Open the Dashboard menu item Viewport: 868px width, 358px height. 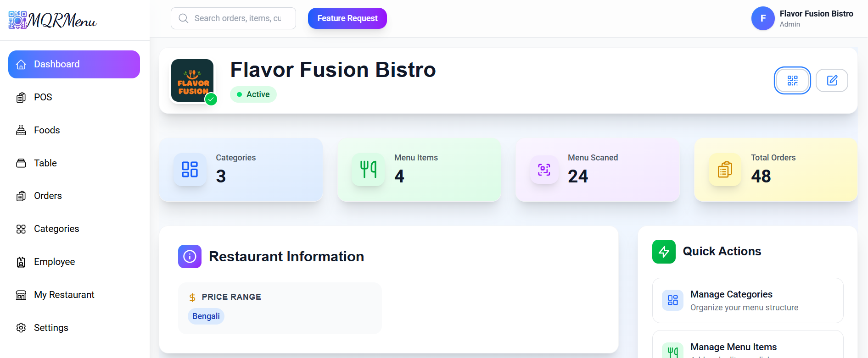74,64
